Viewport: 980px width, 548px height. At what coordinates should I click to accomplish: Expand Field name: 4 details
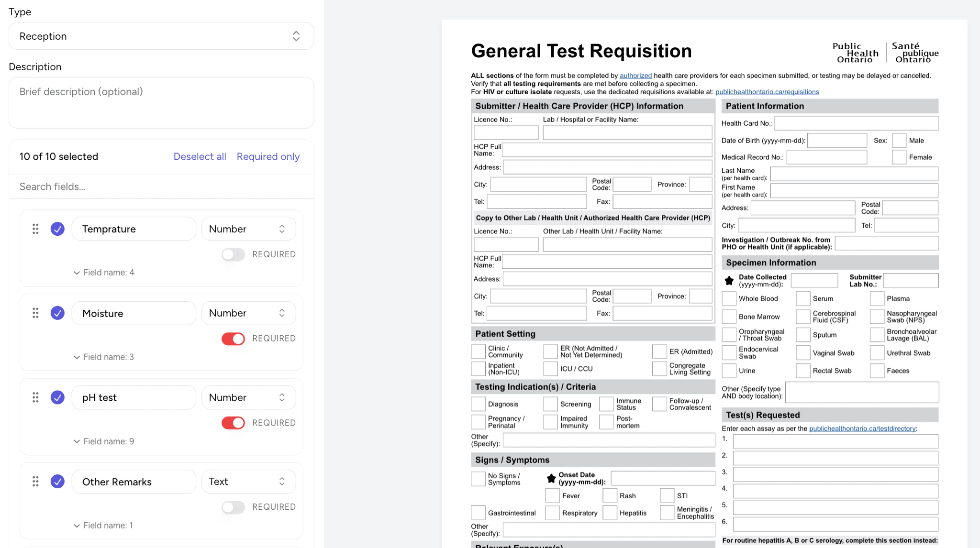pos(104,273)
